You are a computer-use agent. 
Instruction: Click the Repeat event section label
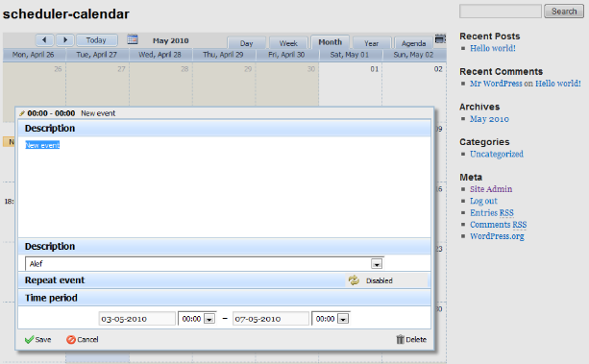coord(55,280)
